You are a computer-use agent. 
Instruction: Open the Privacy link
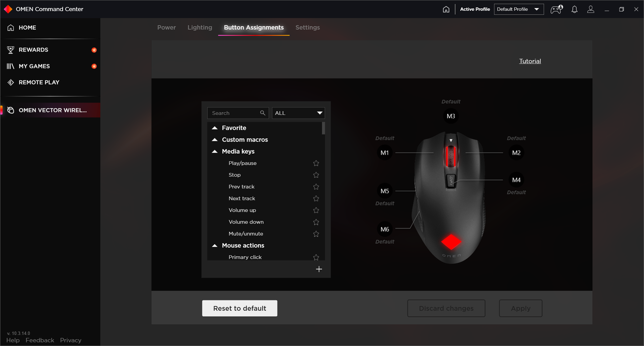pyautogui.click(x=70, y=340)
